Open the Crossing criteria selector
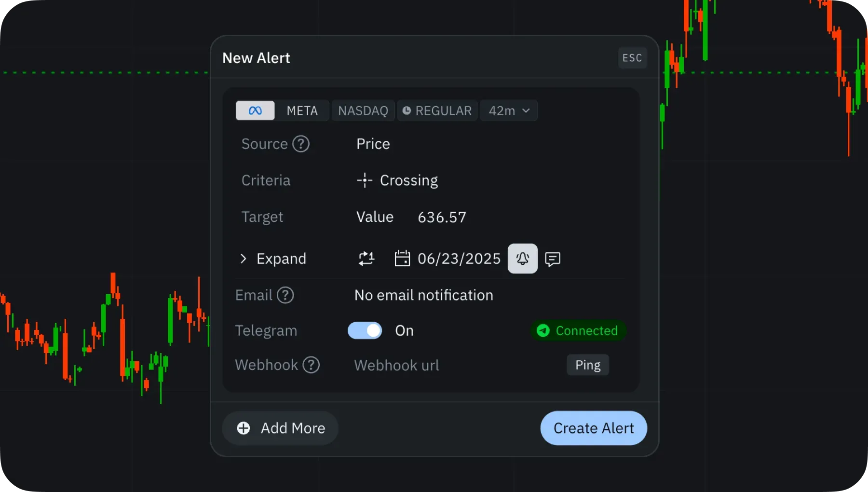Image resolution: width=868 pixels, height=492 pixels. 398,180
